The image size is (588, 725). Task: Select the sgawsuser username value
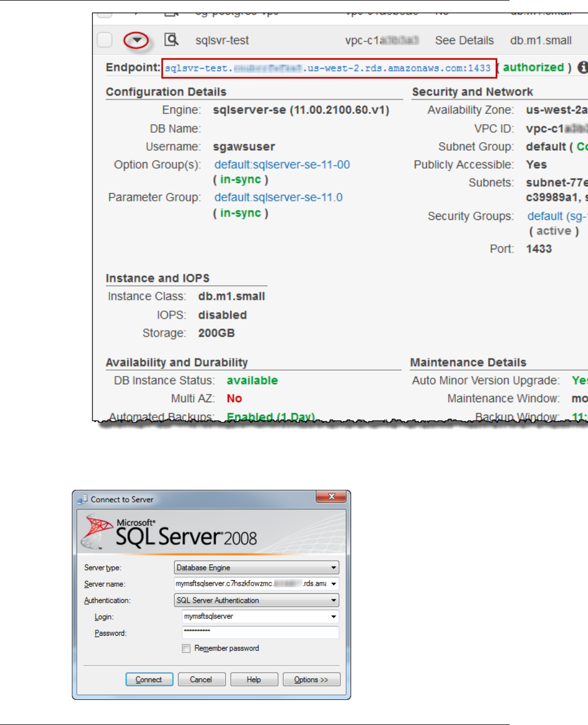pos(244,147)
